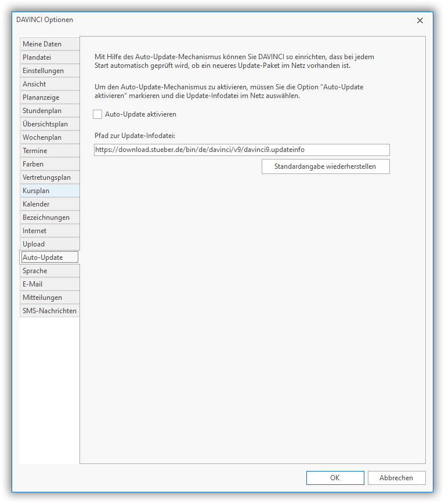Close the DAVINCI Optionen dialog
The height and width of the screenshot is (504, 445).
(420, 20)
